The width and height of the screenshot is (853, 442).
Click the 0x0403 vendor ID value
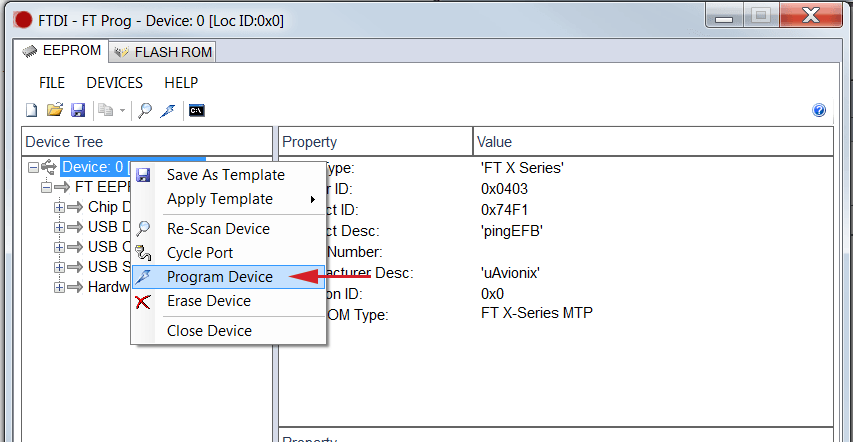point(504,189)
